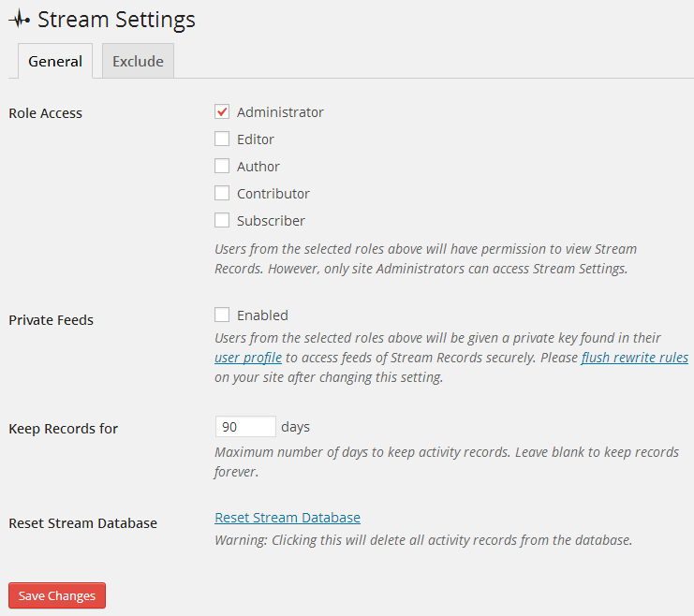Tick the Author role checkbox
Viewport: 694px width, 616px height.
(222, 166)
